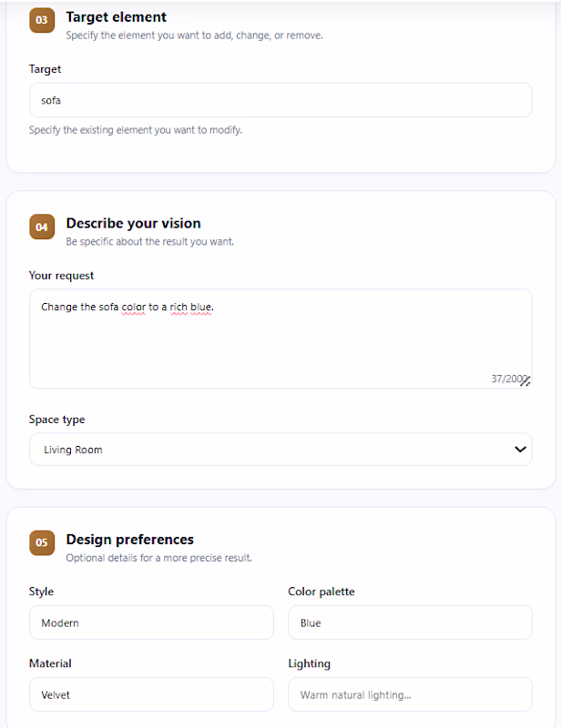
Task: Grab the request textarea resize handle
Action: click(x=525, y=381)
